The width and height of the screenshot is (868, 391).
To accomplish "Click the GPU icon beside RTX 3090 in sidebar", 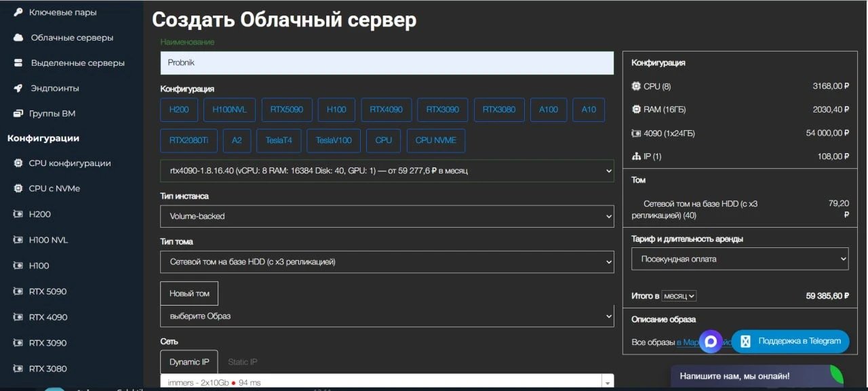I will (x=18, y=343).
